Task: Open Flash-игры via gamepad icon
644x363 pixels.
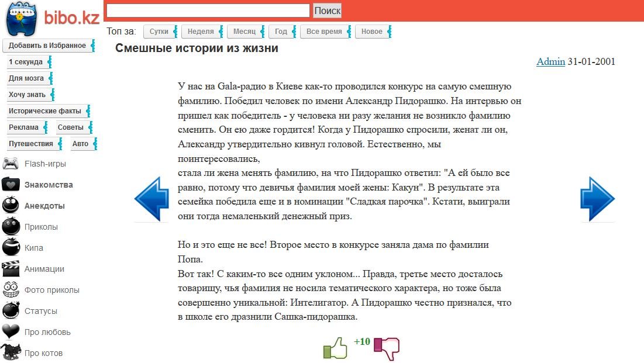Action: click(11, 164)
